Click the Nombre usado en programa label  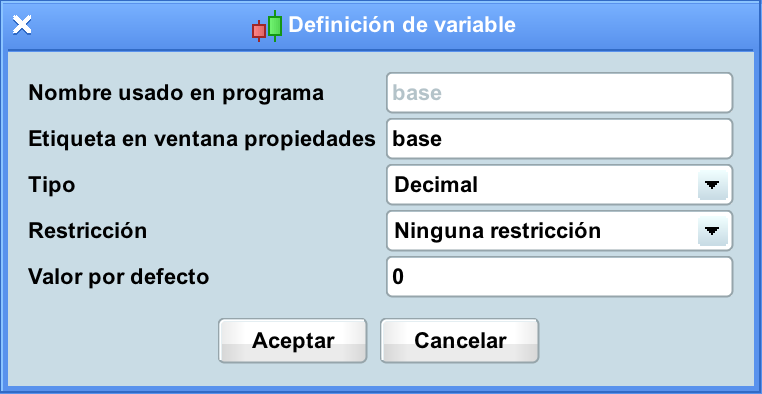click(x=176, y=93)
